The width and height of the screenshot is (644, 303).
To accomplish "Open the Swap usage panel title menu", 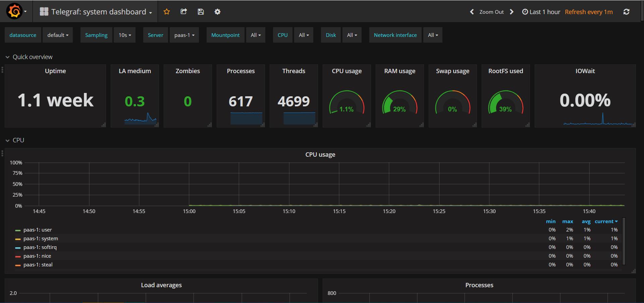I will click(x=453, y=71).
